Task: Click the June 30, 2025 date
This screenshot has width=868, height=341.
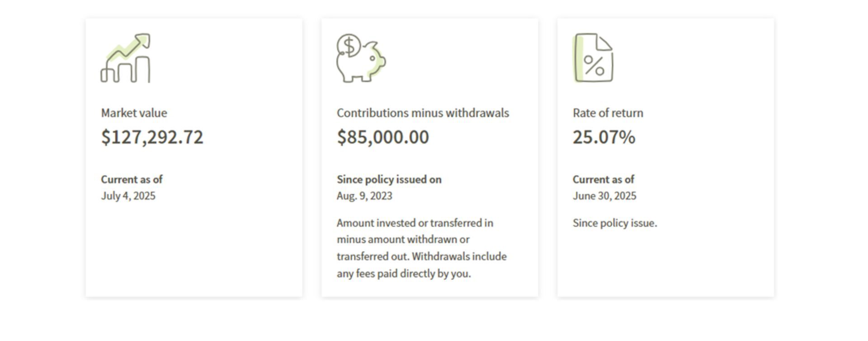Action: (604, 196)
